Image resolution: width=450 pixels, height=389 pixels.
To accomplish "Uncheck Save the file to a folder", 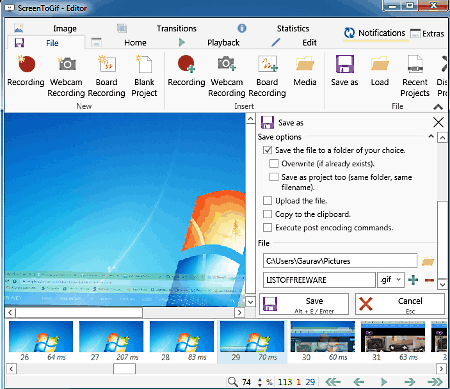I will click(x=267, y=150).
